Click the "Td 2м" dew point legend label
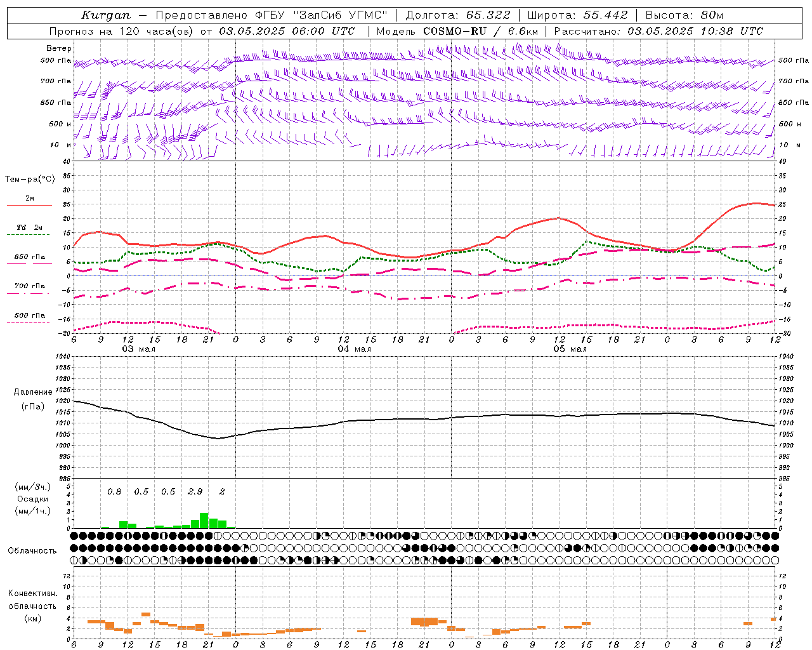The height and width of the screenshot is (650, 812). point(30,227)
